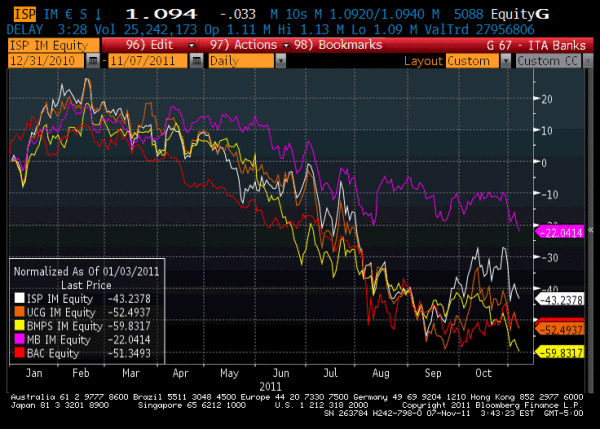Click the red BAC Equity legend swatch
Image resolution: width=600 pixels, height=429 pixels.
(20, 352)
